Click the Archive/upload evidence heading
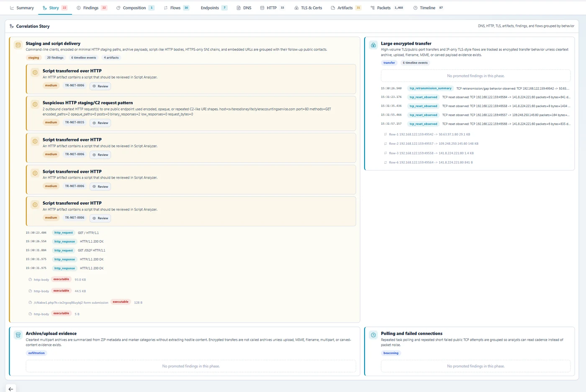This screenshot has width=586, height=392. pyautogui.click(x=51, y=333)
